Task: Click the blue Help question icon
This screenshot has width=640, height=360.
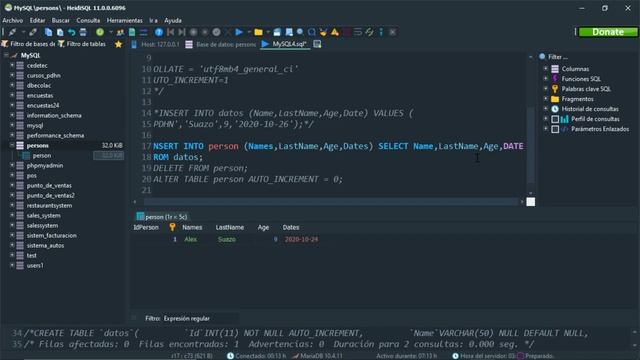Action: pos(159,32)
